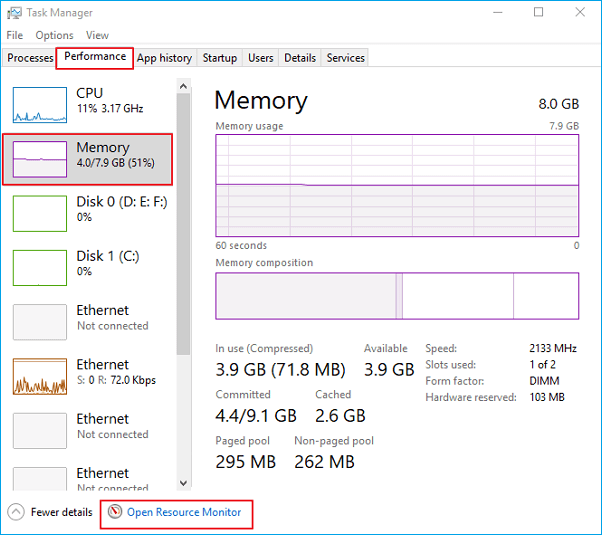The image size is (602, 535).
Task: Open the File menu
Action: (x=15, y=35)
